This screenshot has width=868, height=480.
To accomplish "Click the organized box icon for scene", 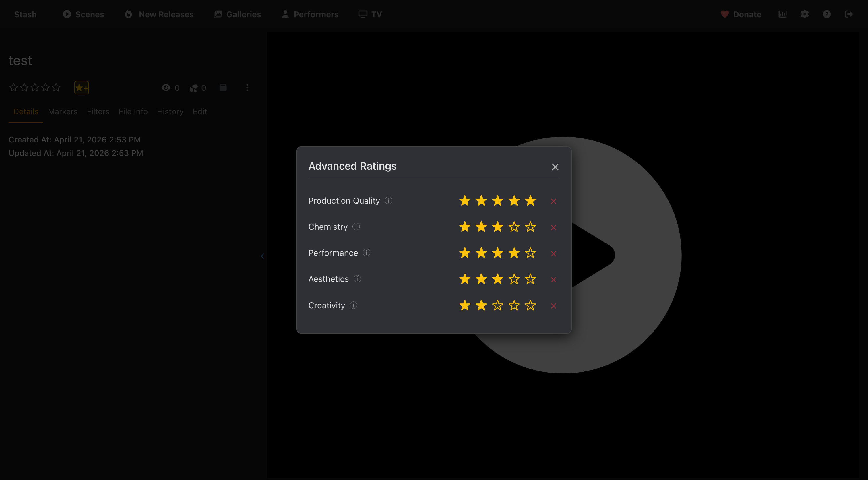I will click(x=223, y=88).
